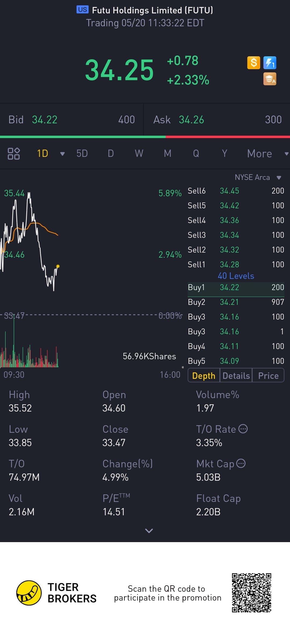The image size is (290, 644).
Task: Select the 1D chart tab
Action: 42,154
